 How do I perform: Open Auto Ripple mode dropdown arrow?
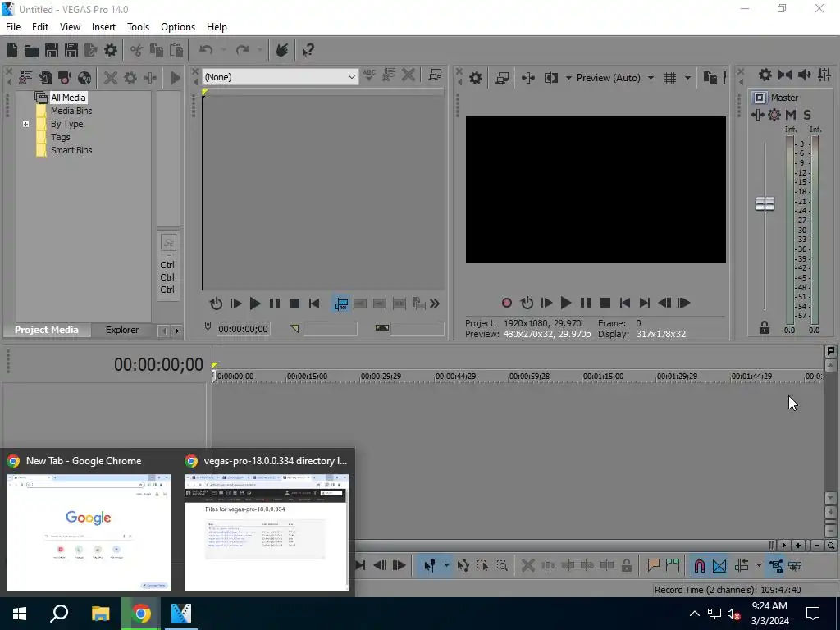coord(759,566)
